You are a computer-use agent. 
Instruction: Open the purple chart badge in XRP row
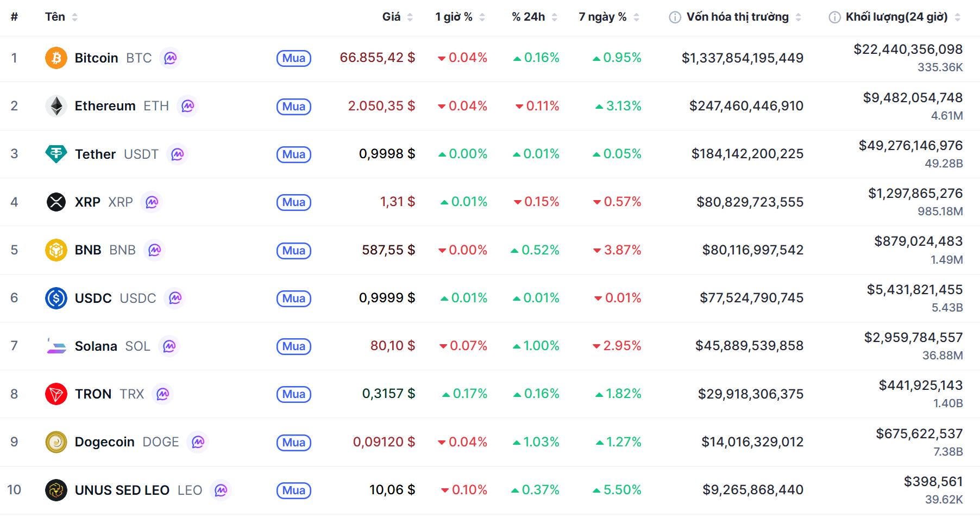tap(152, 202)
